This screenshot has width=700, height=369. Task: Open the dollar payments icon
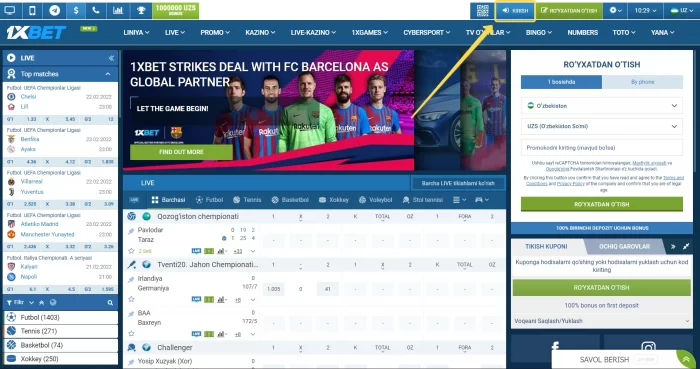coord(76,10)
